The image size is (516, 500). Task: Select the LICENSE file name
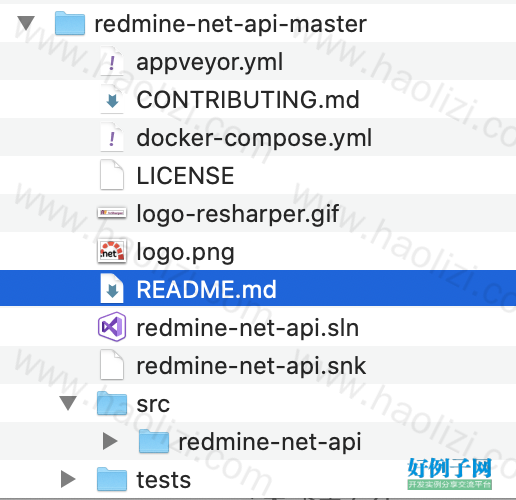[x=185, y=176]
